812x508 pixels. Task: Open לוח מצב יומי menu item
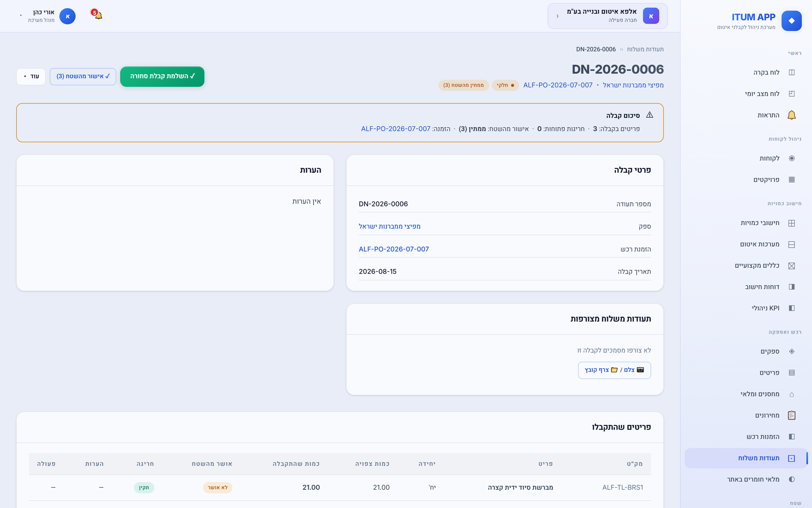[x=762, y=94]
